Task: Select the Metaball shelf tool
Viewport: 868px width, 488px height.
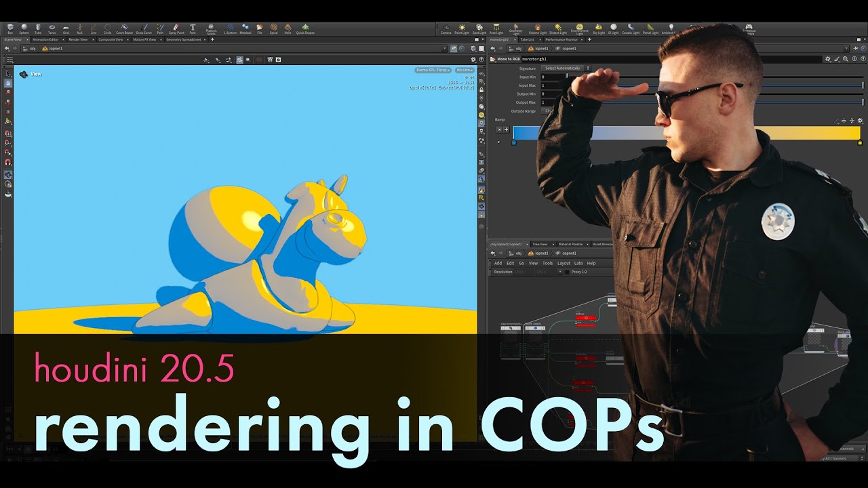Action: (245, 28)
